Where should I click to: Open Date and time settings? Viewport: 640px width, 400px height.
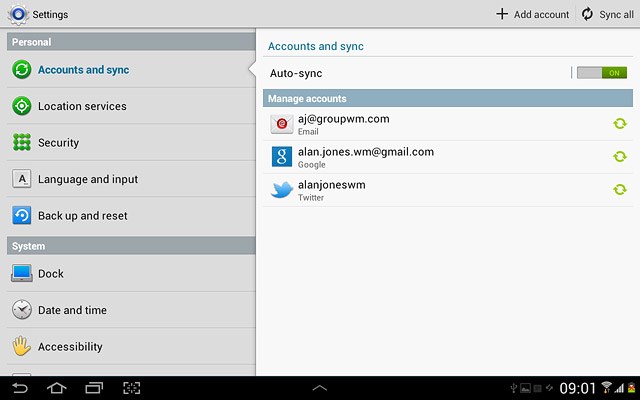pyautogui.click(x=131, y=310)
